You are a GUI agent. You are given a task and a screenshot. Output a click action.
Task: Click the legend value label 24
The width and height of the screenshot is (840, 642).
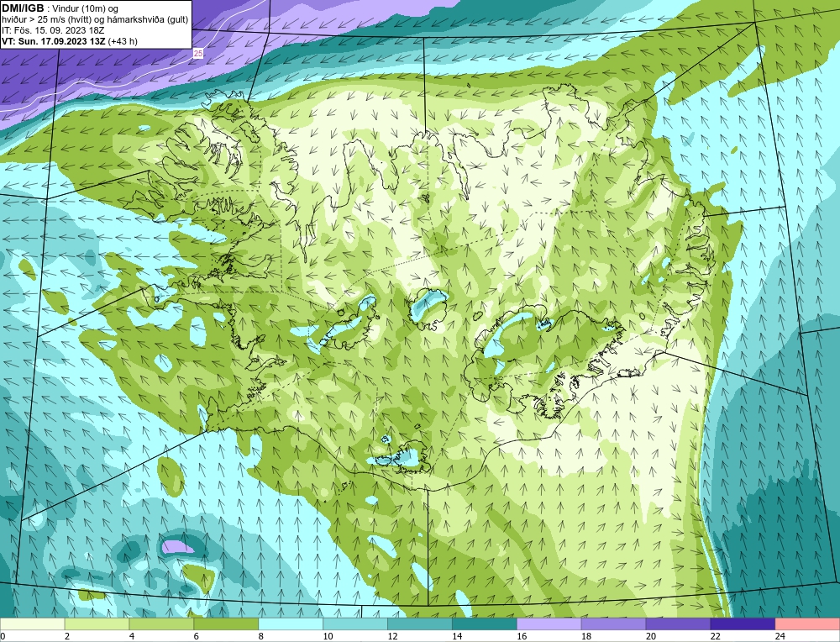point(780,636)
